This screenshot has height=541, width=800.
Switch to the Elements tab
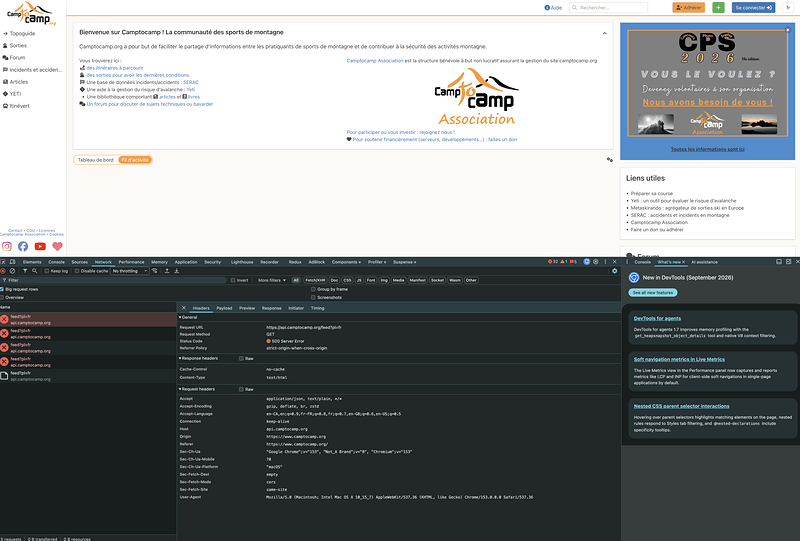pos(32,262)
